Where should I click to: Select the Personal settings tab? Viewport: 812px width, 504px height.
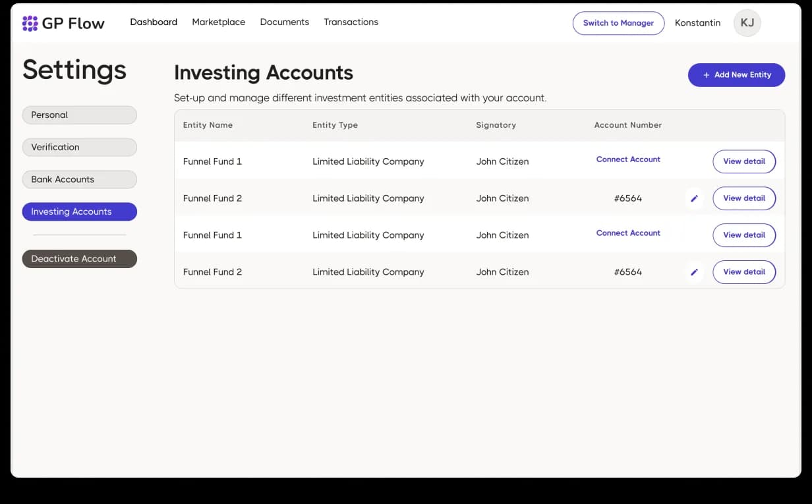point(79,115)
